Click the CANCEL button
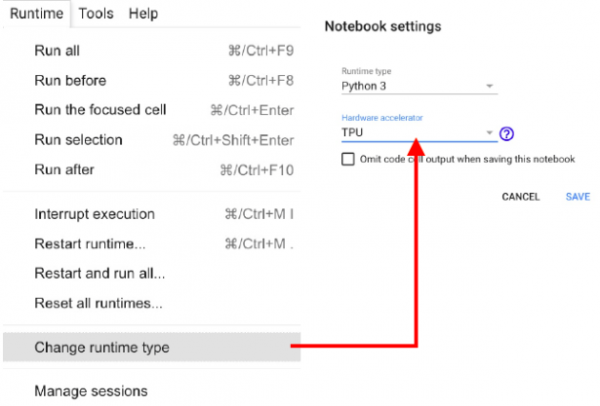This screenshot has height=406, width=600. pos(520,197)
